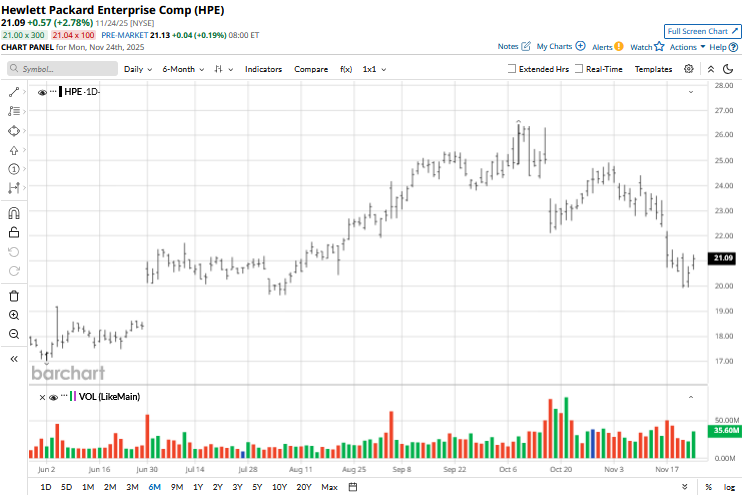The height and width of the screenshot is (495, 747).
Task: Zoom out of the chart
Action: coord(14,334)
